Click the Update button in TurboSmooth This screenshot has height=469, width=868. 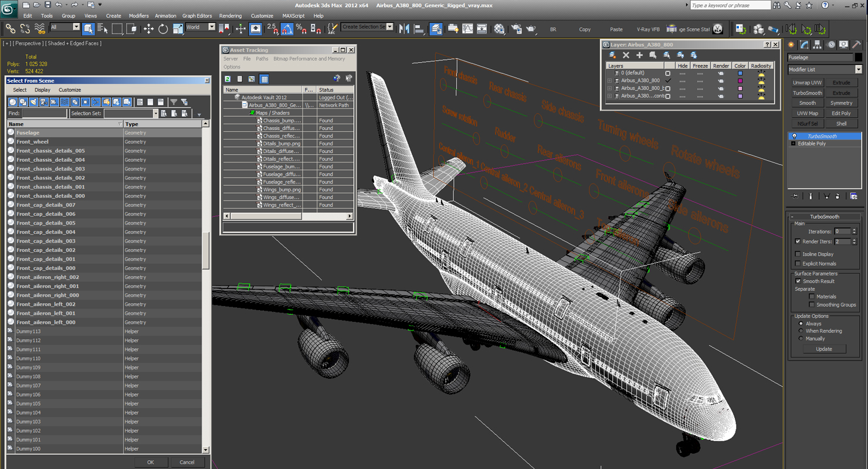pyautogui.click(x=824, y=349)
